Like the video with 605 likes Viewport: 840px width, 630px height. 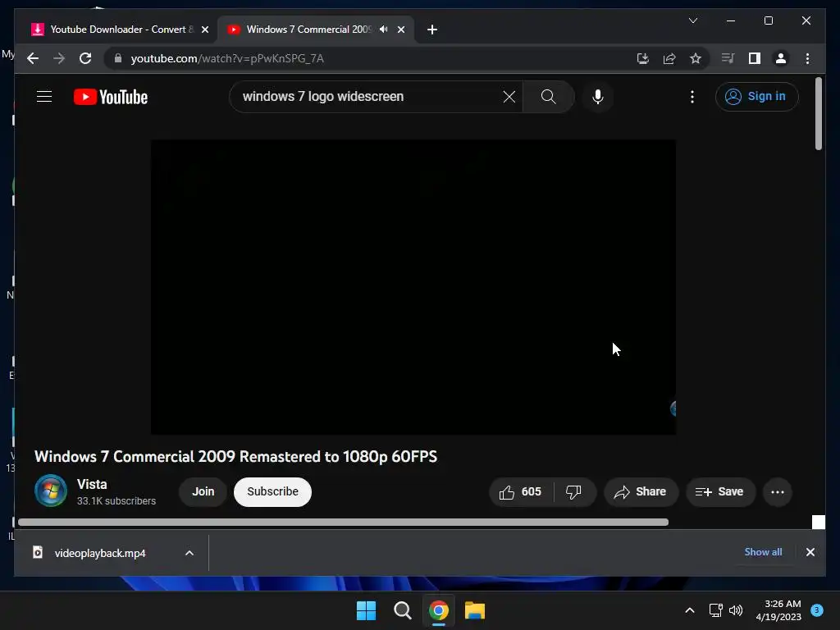[x=520, y=492]
